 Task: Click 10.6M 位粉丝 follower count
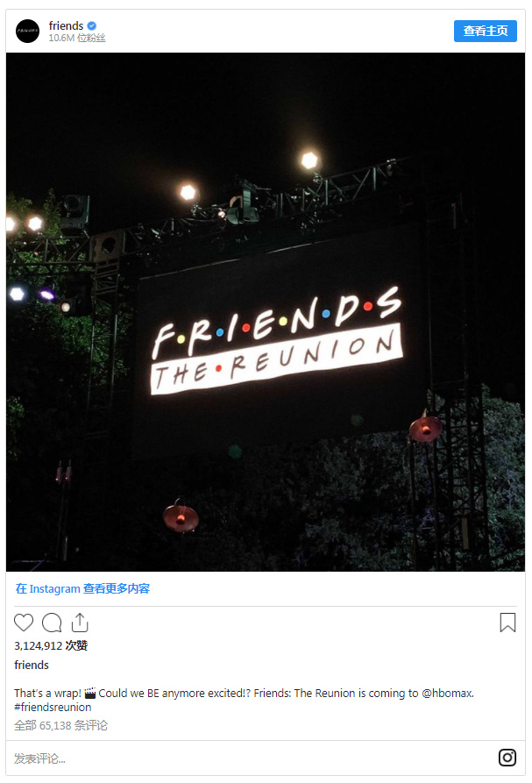point(77,38)
